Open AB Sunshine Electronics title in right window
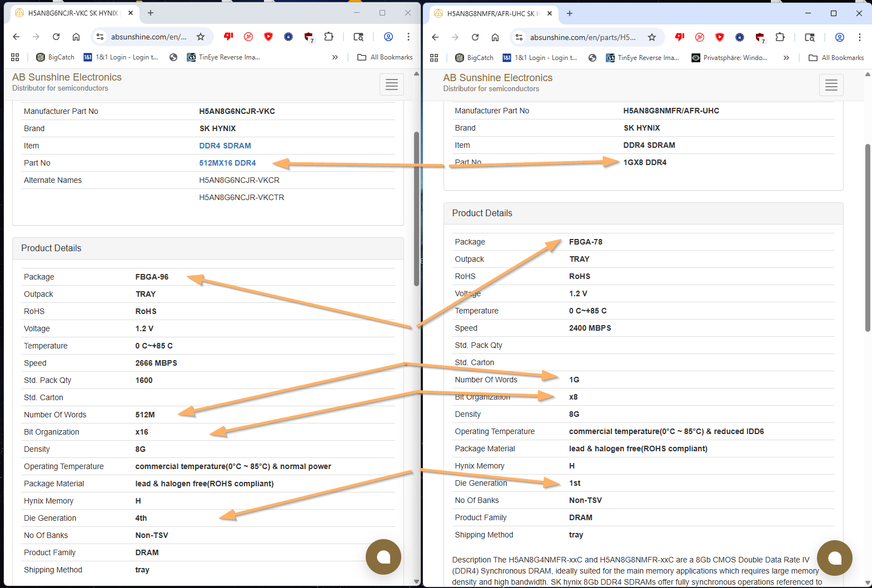The height and width of the screenshot is (588, 872). (498, 78)
